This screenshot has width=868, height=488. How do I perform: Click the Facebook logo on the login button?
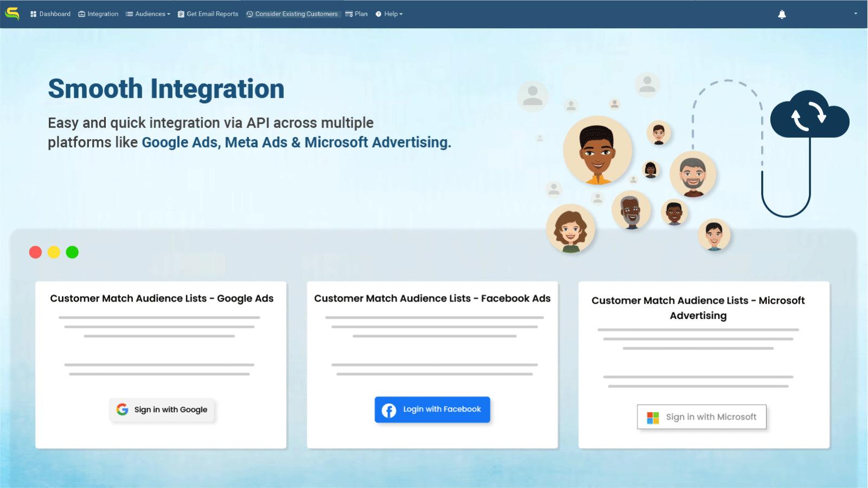(388, 410)
